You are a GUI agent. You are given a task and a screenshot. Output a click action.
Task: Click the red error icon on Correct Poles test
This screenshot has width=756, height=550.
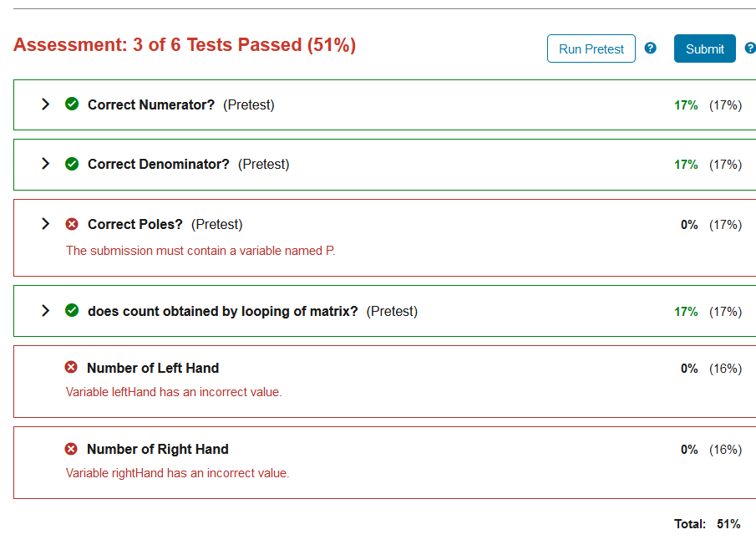pos(72,223)
